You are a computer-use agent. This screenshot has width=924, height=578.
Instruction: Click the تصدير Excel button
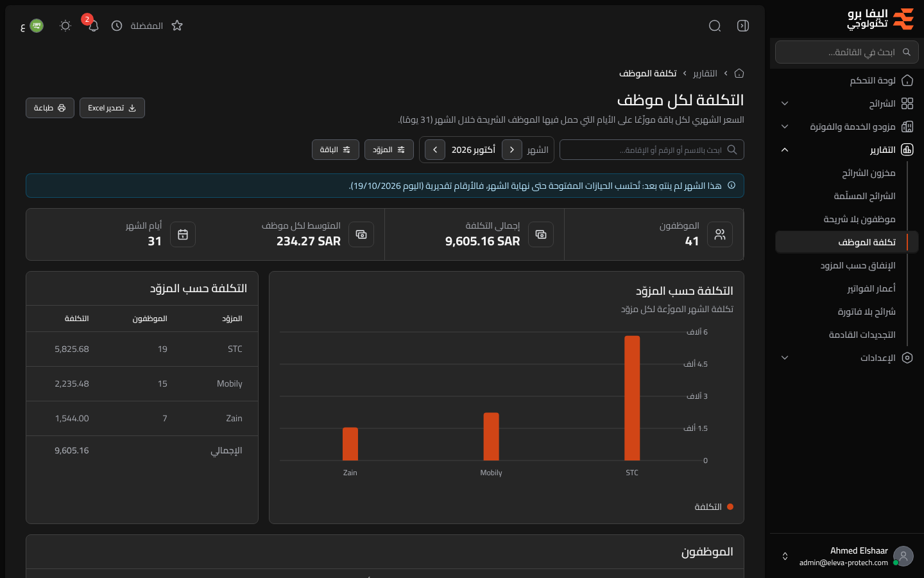[112, 108]
